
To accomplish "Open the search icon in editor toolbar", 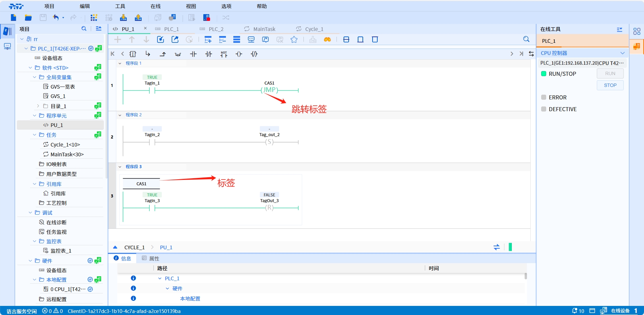I will 526,39.
